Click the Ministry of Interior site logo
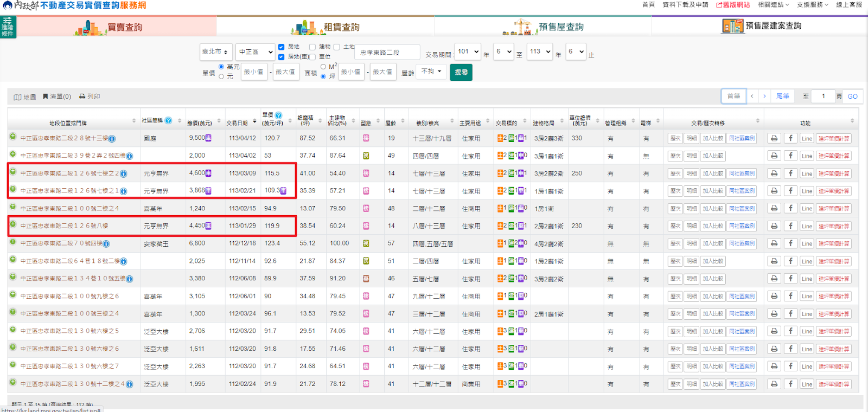 click(x=74, y=5)
